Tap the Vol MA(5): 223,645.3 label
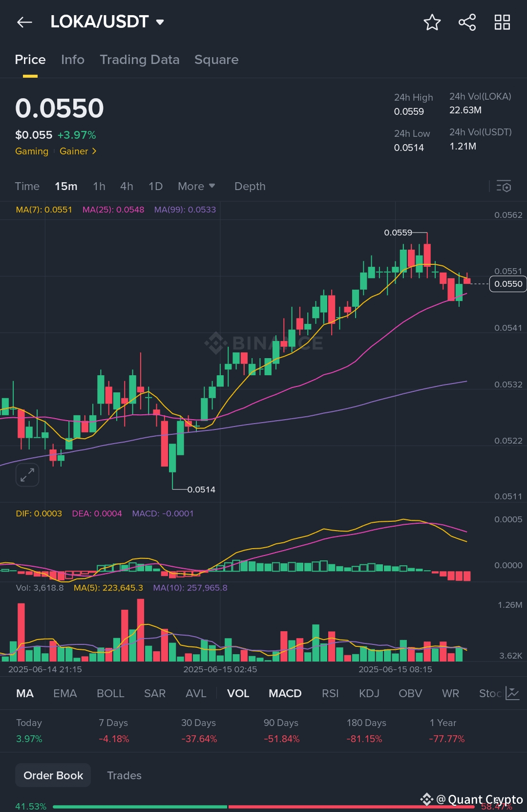This screenshot has height=812, width=527. point(108,588)
